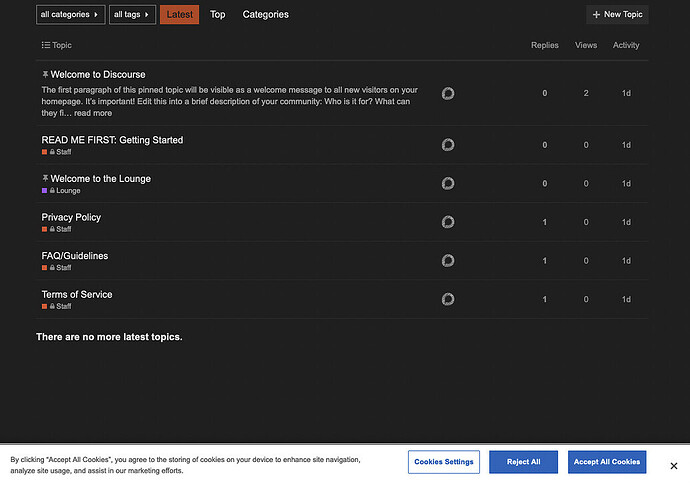690x484 pixels.
Task: Click 1d activity for Terms of Service
Action: [626, 299]
